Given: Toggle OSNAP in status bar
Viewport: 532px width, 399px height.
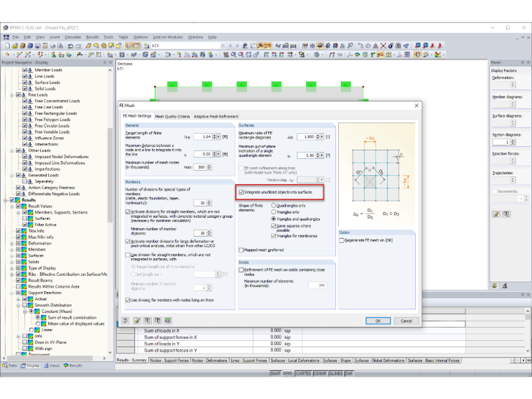Looking at the screenshot, I should pos(320,374).
